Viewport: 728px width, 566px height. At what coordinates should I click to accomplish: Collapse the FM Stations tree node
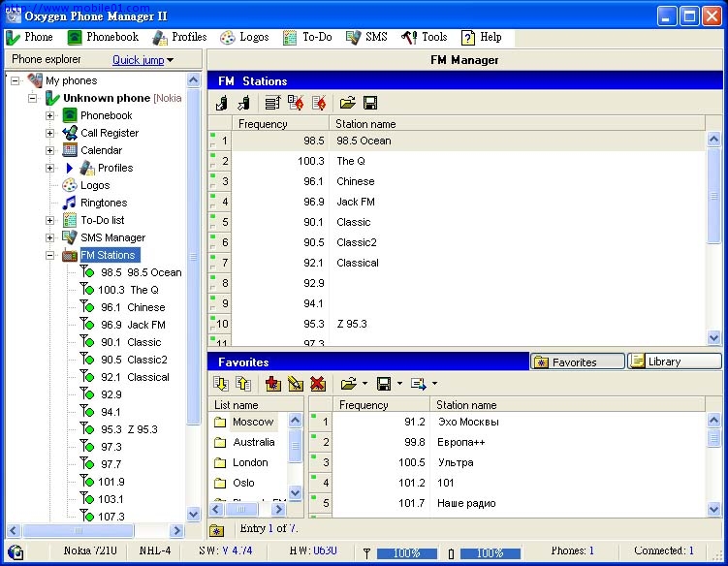pos(50,255)
